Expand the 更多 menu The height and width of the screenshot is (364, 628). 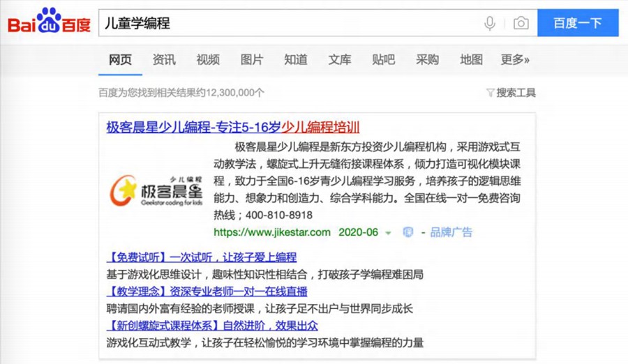tap(515, 60)
